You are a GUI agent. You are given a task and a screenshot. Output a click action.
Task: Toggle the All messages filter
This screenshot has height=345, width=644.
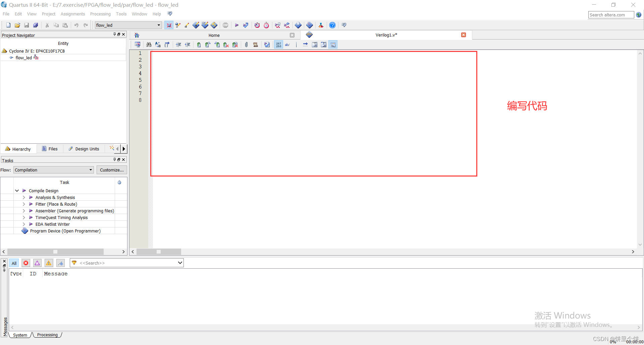[x=14, y=263]
